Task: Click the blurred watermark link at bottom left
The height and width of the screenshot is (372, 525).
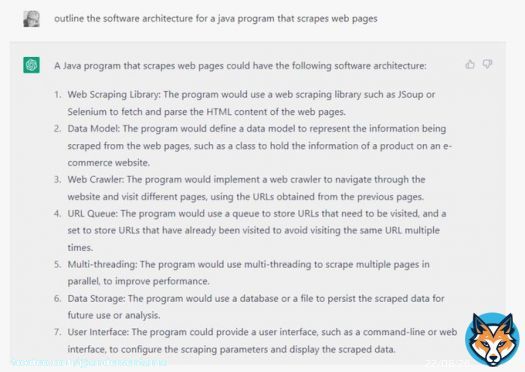Action: (89, 363)
